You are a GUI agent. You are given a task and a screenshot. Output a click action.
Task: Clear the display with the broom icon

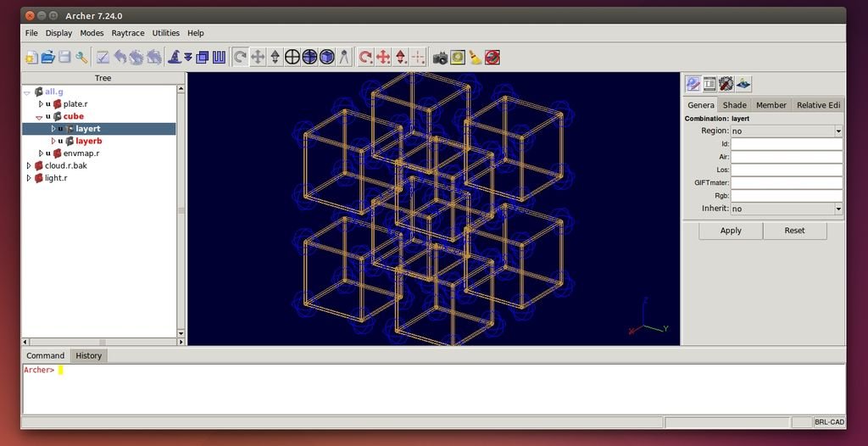(x=476, y=57)
